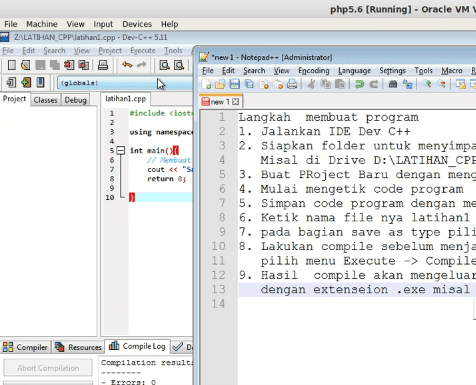Screen dimensions: 476x385
Task: Click the Abort Compilation button
Action: coord(48,368)
